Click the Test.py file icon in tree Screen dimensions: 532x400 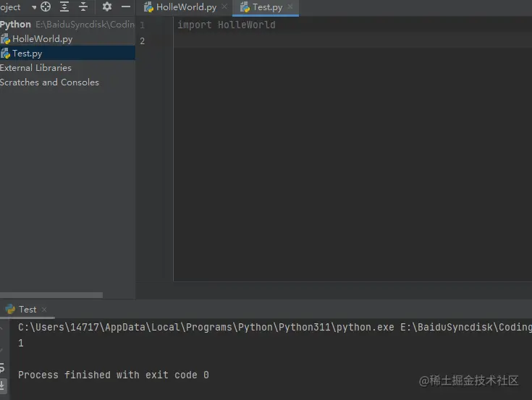tap(5, 54)
